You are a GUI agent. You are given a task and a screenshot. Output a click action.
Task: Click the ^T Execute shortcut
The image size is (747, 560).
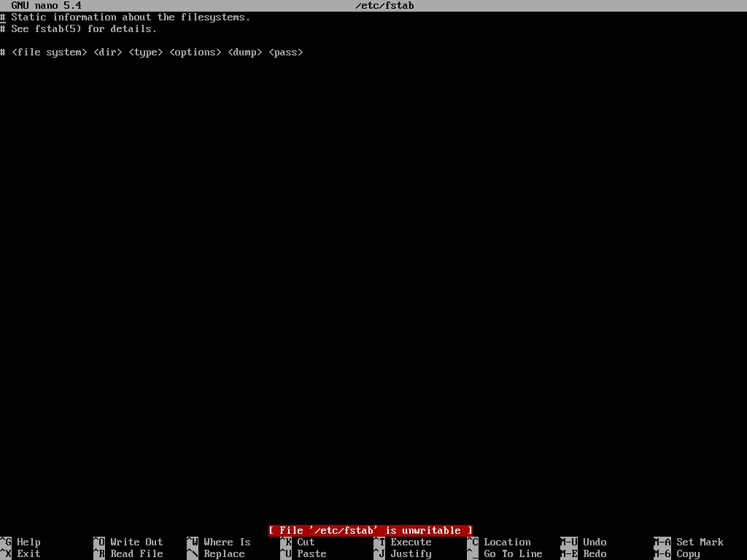click(x=403, y=542)
